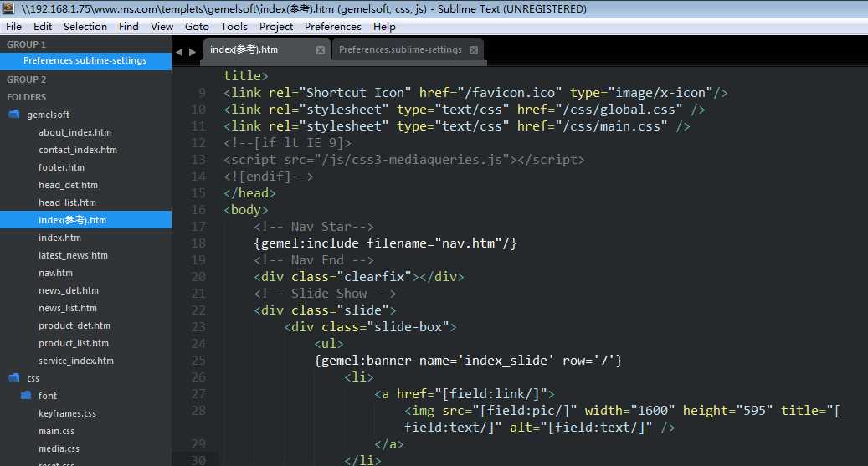
Task: Open the Find menu
Action: [x=128, y=27]
